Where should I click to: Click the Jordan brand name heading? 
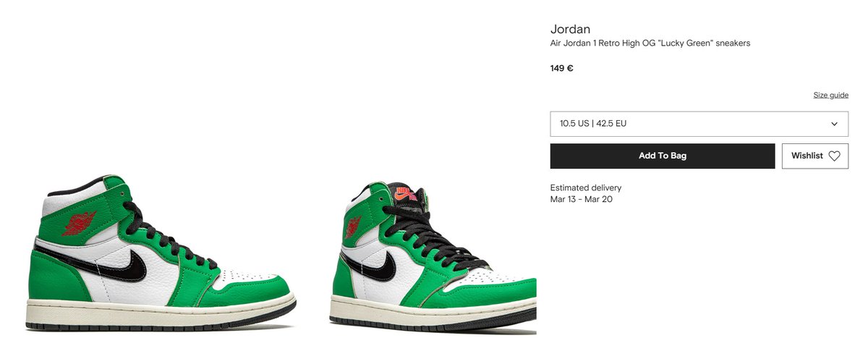click(571, 30)
